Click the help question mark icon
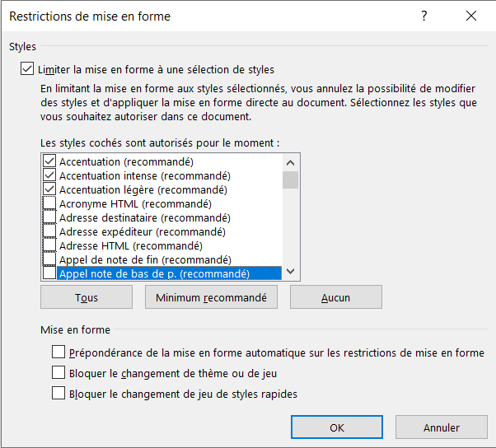 [x=424, y=16]
